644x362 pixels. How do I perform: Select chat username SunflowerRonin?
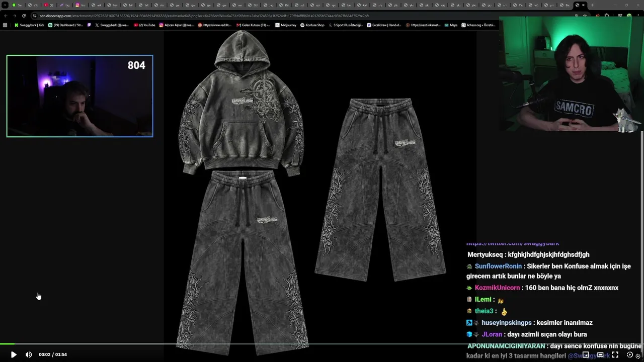tap(498, 266)
